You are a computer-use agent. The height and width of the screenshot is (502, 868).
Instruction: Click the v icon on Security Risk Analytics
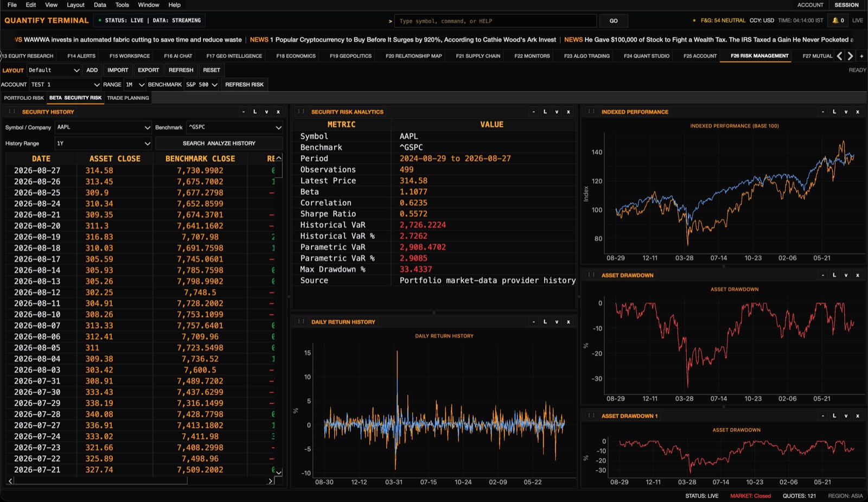point(557,112)
